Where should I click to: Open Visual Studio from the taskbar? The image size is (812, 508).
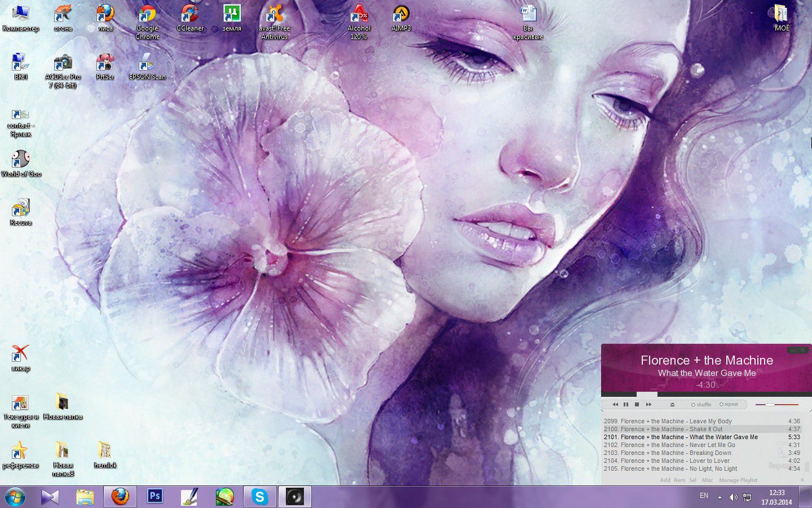50,497
